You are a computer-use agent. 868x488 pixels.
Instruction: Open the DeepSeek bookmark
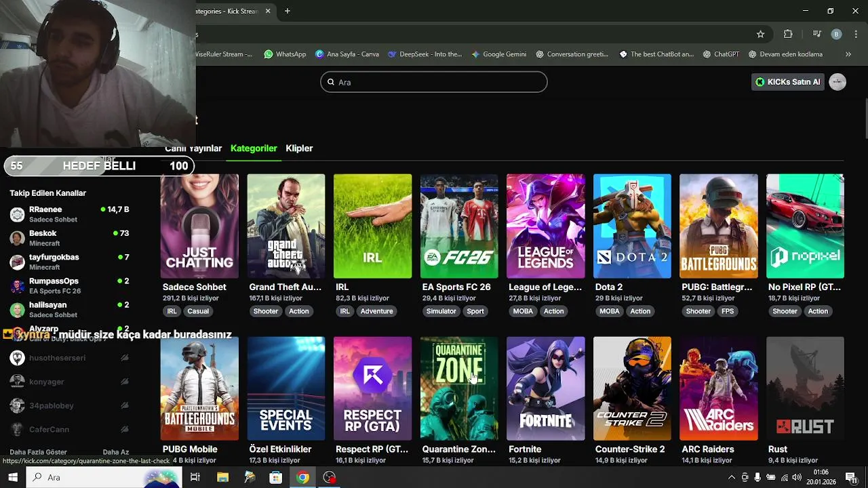coord(425,54)
